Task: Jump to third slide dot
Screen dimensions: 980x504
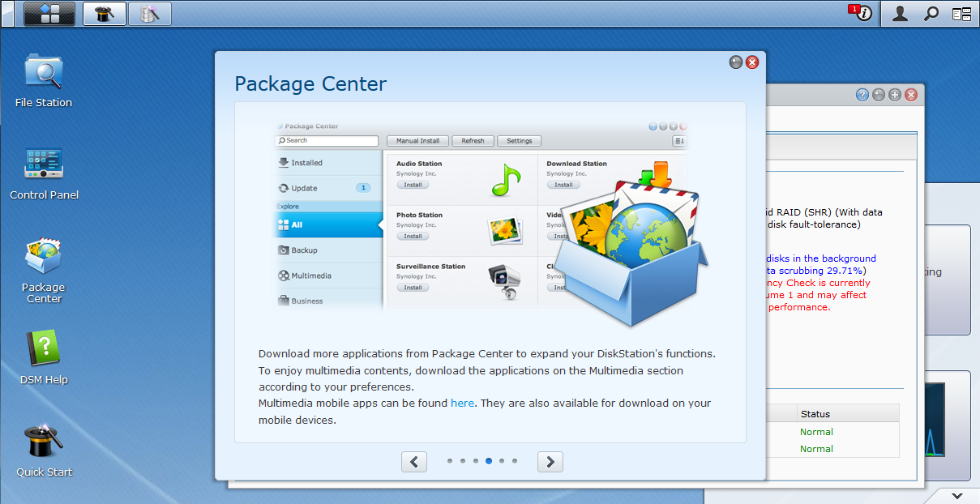Action: [476, 461]
